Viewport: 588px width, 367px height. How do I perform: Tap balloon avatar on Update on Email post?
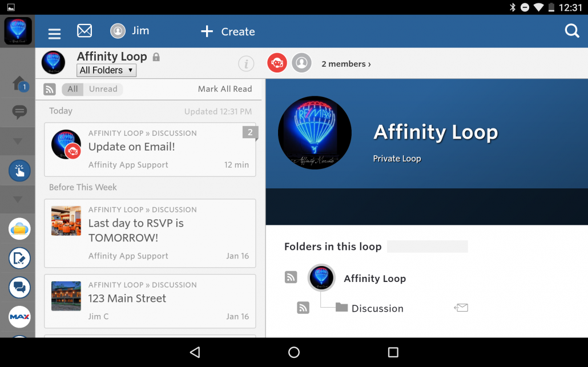[x=66, y=144]
